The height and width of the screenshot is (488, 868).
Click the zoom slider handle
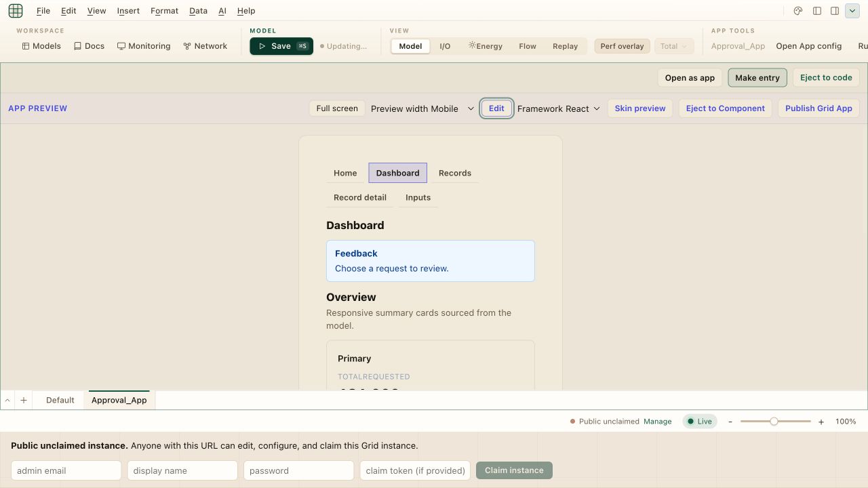[774, 422]
